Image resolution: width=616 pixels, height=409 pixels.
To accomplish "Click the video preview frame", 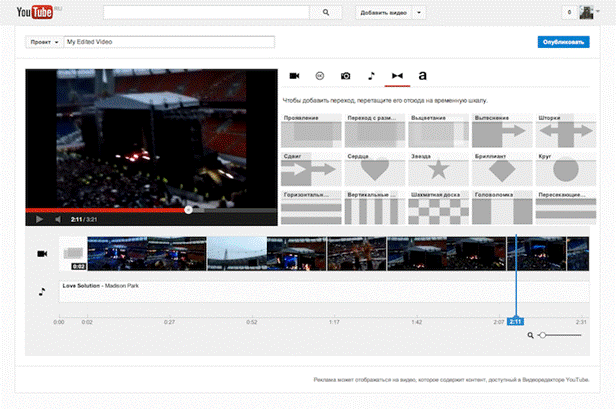I will pyautogui.click(x=152, y=138).
